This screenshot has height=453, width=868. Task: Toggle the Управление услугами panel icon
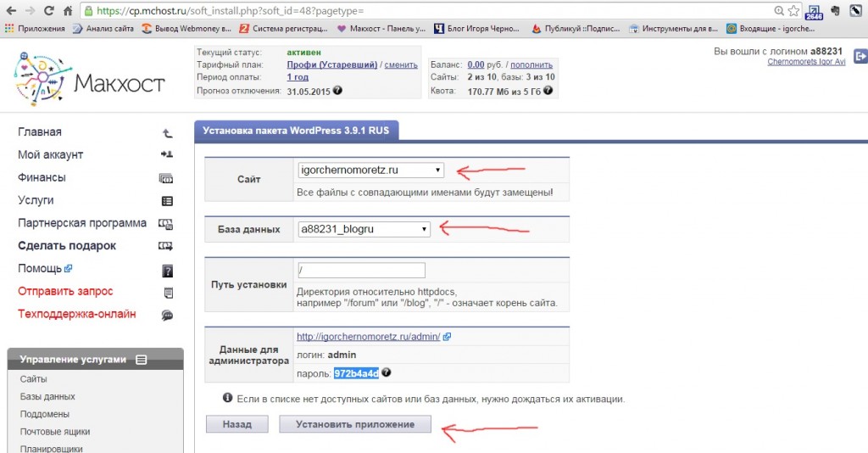[142, 360]
